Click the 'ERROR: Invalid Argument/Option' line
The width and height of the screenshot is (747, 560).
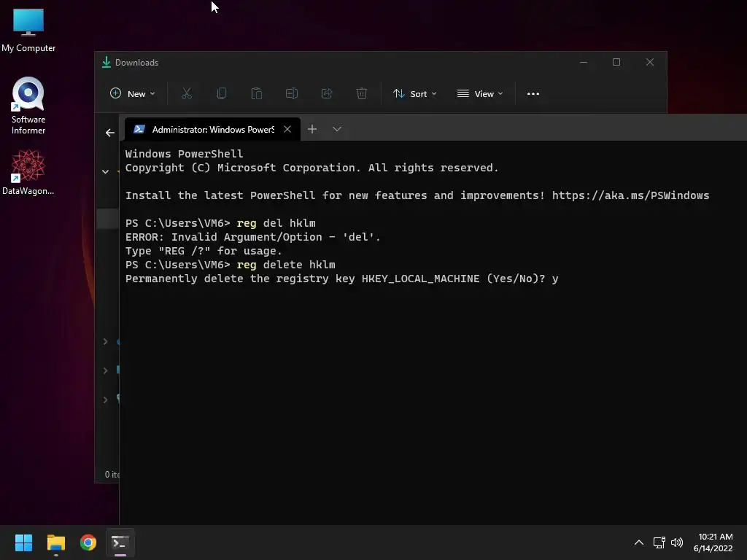point(253,237)
